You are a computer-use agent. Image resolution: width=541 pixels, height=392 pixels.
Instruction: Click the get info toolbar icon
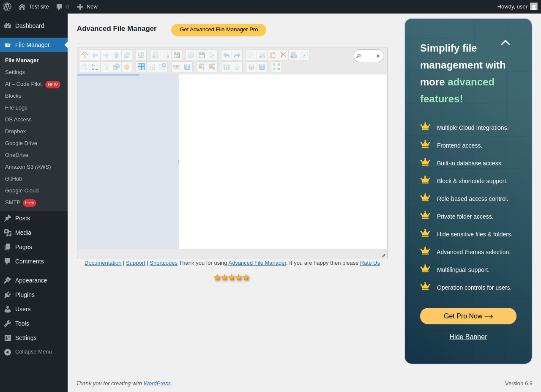tap(187, 67)
